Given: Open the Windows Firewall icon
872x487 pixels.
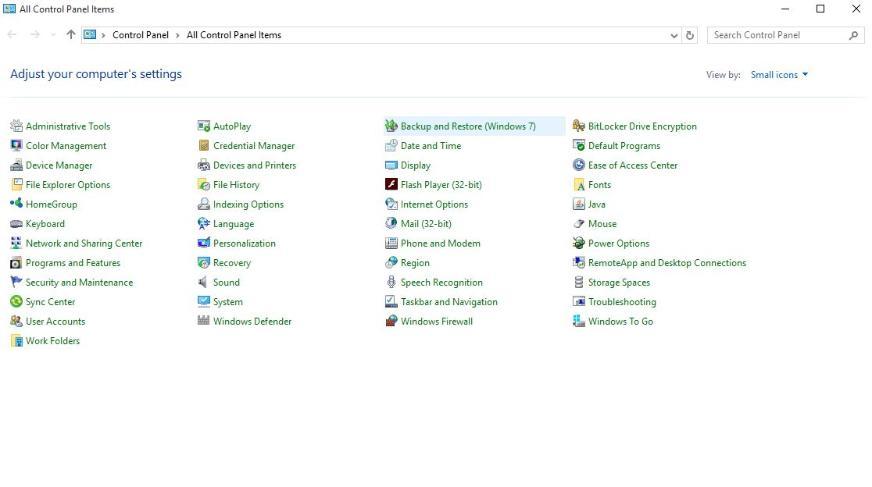Looking at the screenshot, I should click(391, 321).
